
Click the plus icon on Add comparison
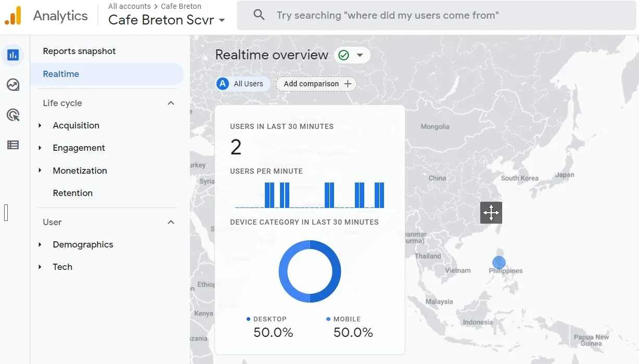(x=348, y=84)
